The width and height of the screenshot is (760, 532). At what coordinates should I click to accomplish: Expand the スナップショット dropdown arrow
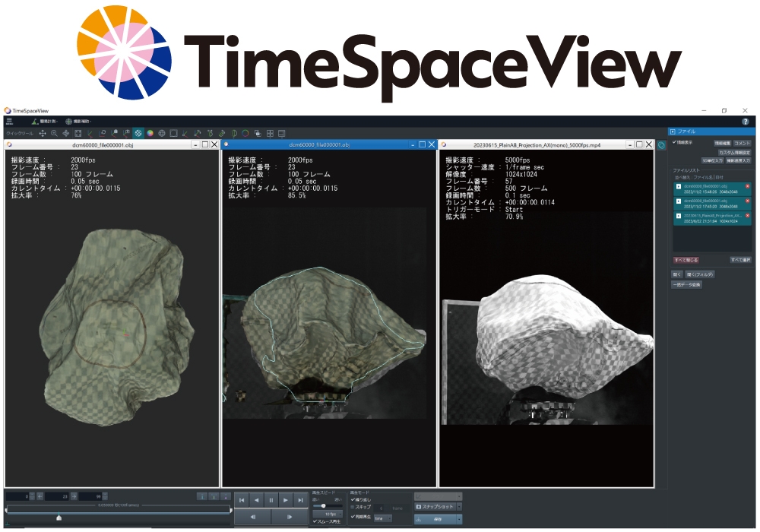(458, 506)
